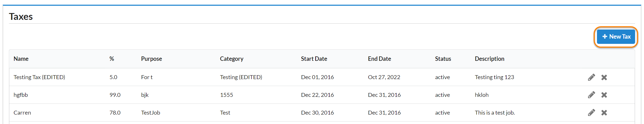644x124 pixels.
Task: Select the Purpose column header
Action: point(151,59)
